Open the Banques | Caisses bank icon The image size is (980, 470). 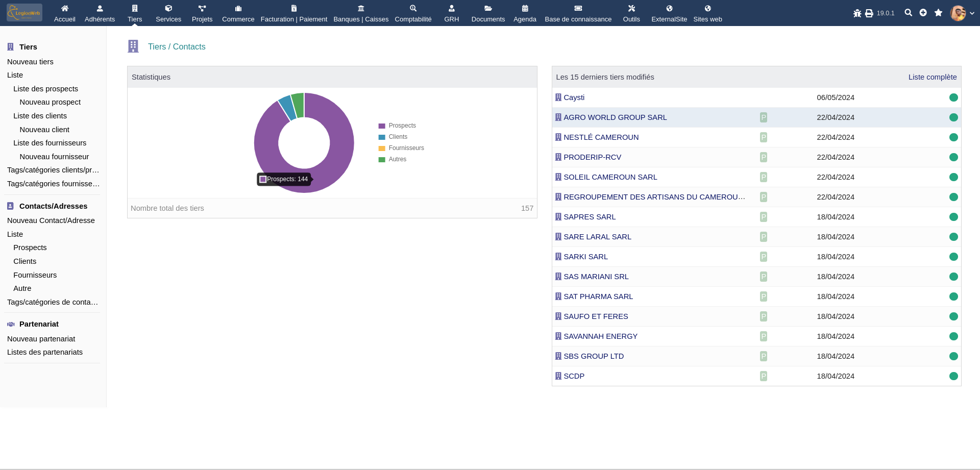pos(361,8)
